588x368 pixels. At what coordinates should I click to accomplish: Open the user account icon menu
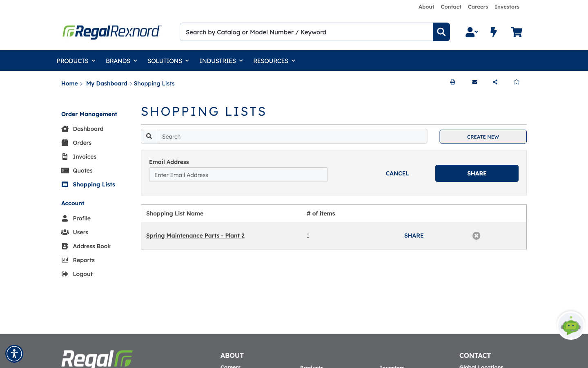pos(472,32)
